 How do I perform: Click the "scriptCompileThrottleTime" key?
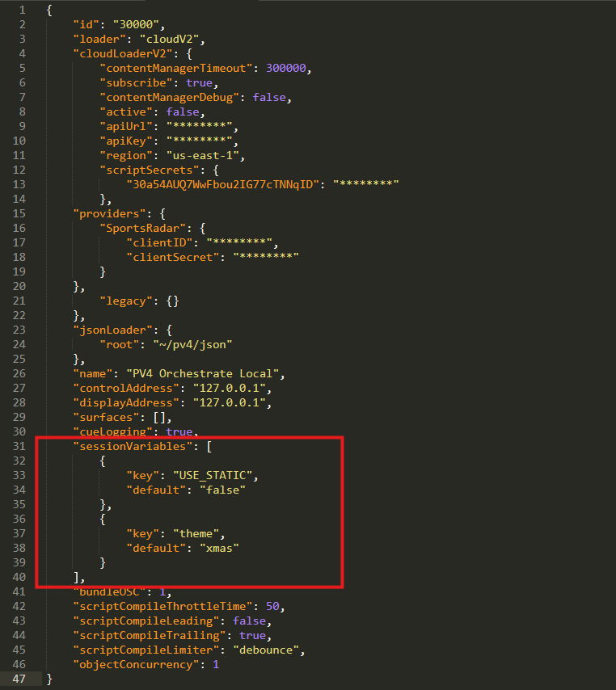(x=162, y=607)
